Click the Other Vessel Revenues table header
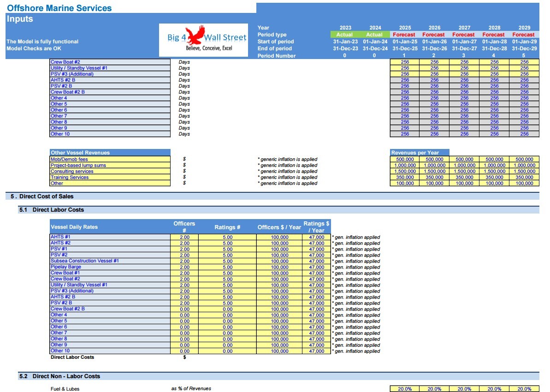Screen dimensions: 550x392 click(x=110, y=153)
